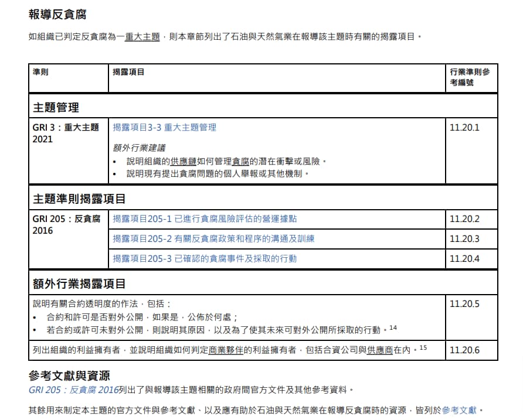Image resolution: width=523 pixels, height=420 pixels.
Task: Open link 揭露項目205-1 已進行貪腐風險評估的營運據點
Action: click(205, 218)
